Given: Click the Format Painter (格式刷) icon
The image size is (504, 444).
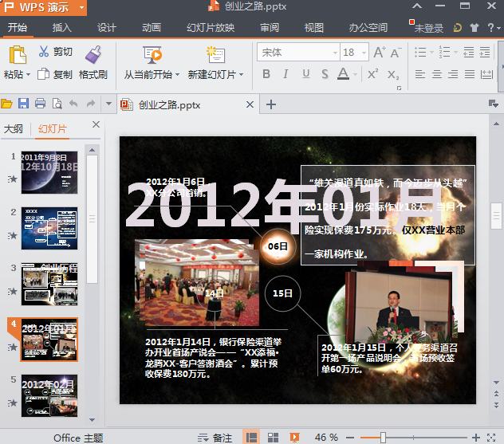Looking at the screenshot, I should pyautogui.click(x=93, y=54).
